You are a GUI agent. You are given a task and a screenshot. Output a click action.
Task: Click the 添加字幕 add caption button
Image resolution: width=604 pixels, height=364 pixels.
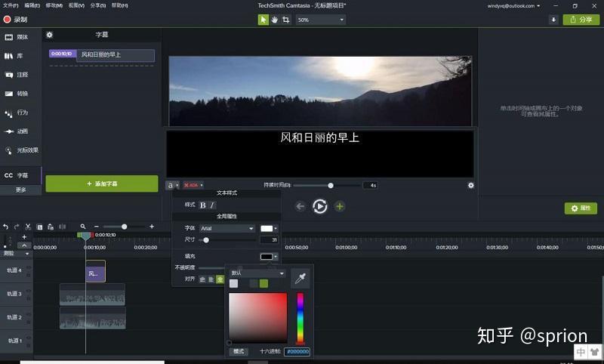tap(102, 184)
